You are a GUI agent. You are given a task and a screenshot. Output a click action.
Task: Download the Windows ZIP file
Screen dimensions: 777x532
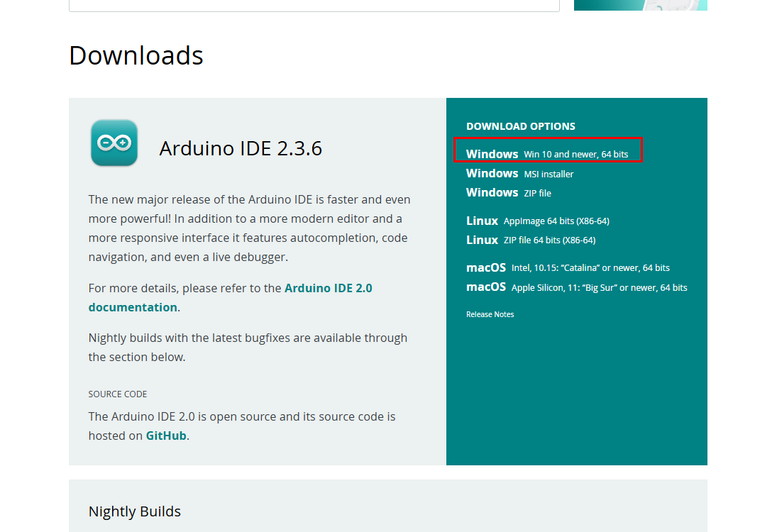pos(508,193)
